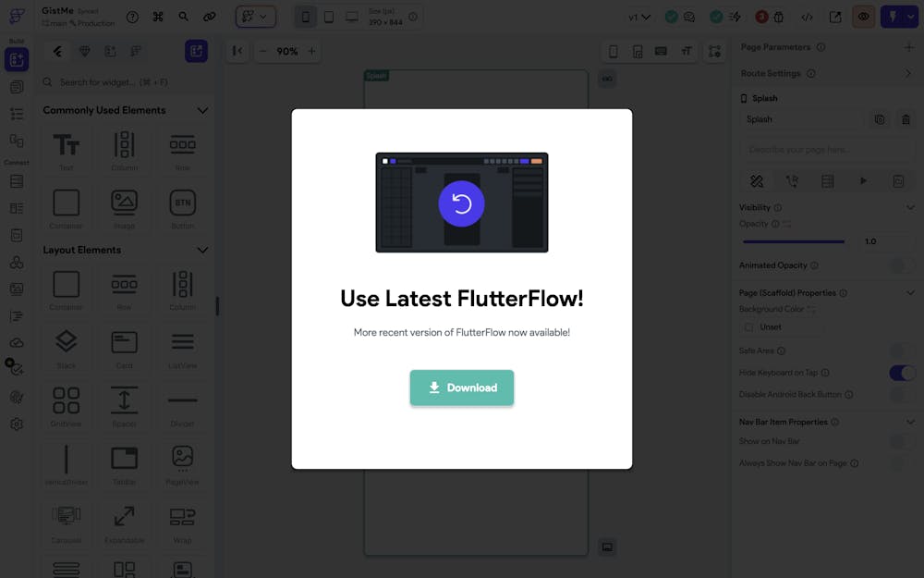Add the Stack widget element
Image resolution: width=924 pixels, height=578 pixels.
pos(66,348)
